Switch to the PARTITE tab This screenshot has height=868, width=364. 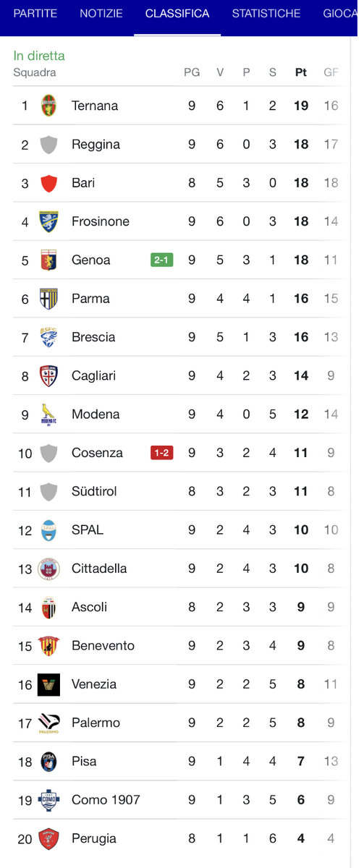(35, 14)
